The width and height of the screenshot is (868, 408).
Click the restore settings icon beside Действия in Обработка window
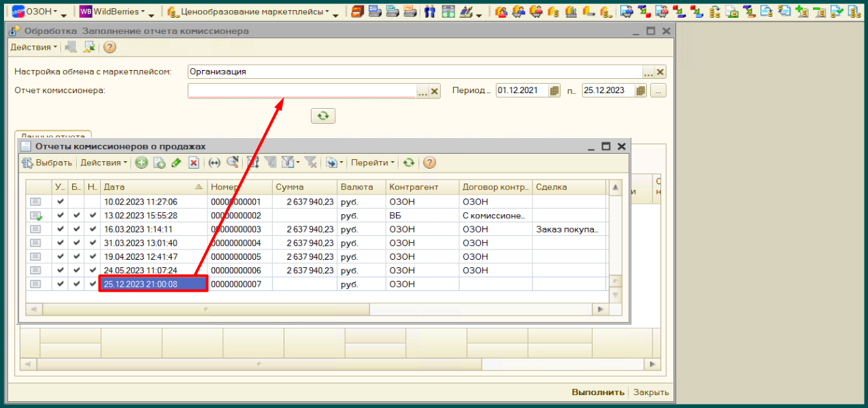71,47
